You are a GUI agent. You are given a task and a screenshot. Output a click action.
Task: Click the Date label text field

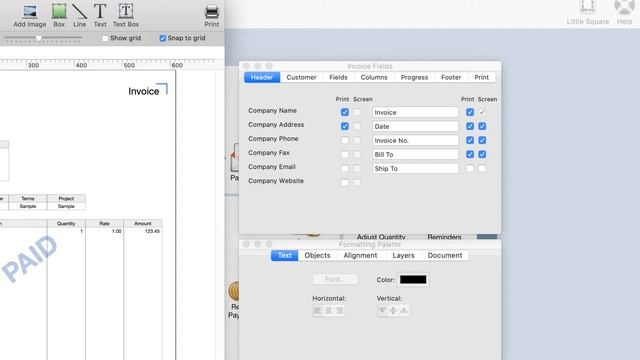415,127
